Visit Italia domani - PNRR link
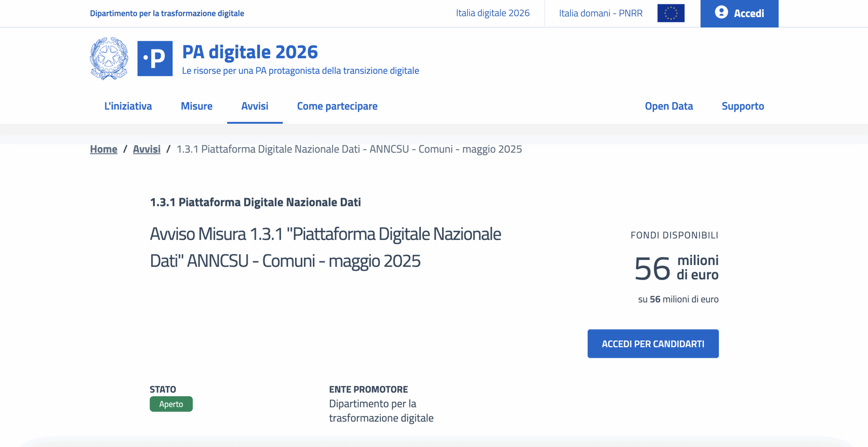The width and height of the screenshot is (868, 447). tap(600, 13)
